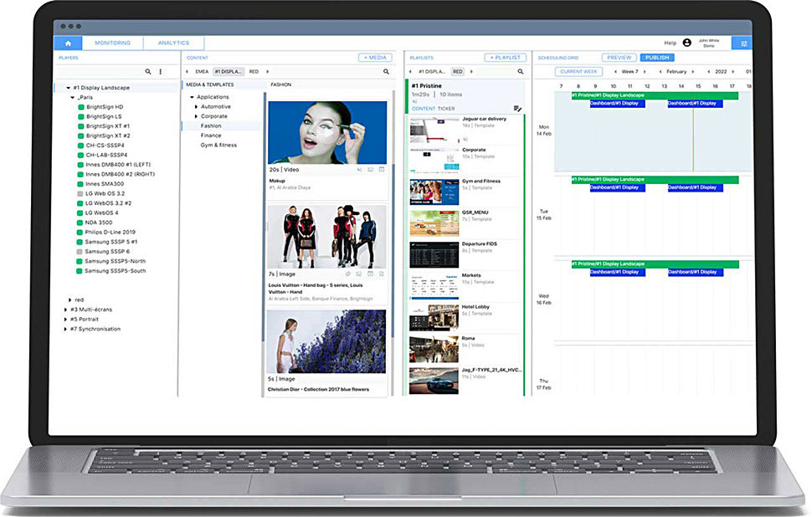Click the edit playlist pencil icon
The width and height of the screenshot is (812, 517).
517,109
